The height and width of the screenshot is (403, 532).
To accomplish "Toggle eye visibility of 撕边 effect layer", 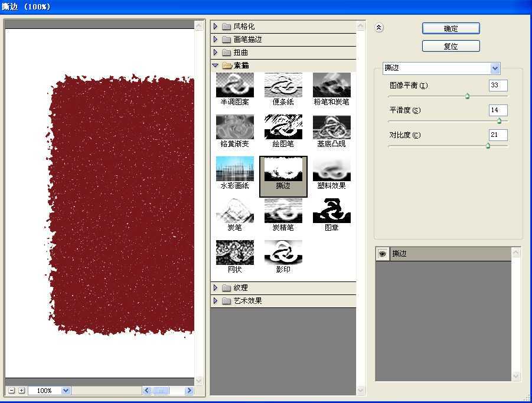I will pyautogui.click(x=383, y=254).
